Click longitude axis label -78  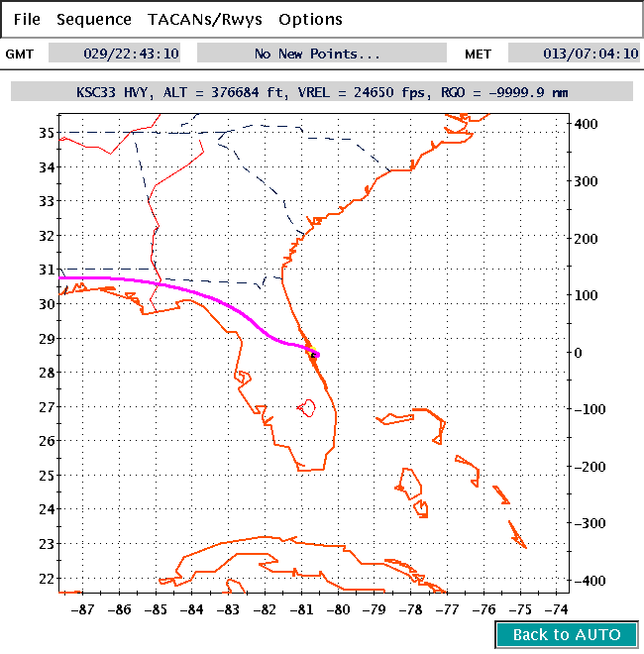pyautogui.click(x=411, y=609)
